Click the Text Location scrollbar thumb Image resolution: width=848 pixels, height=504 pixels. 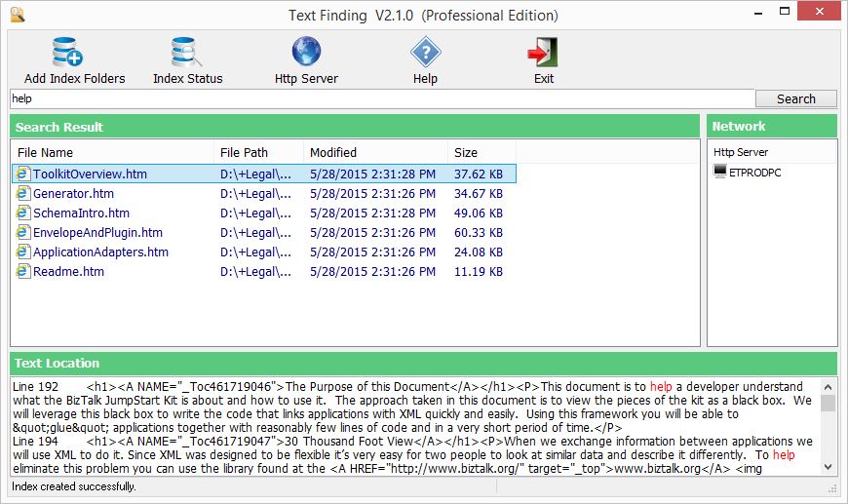click(828, 403)
